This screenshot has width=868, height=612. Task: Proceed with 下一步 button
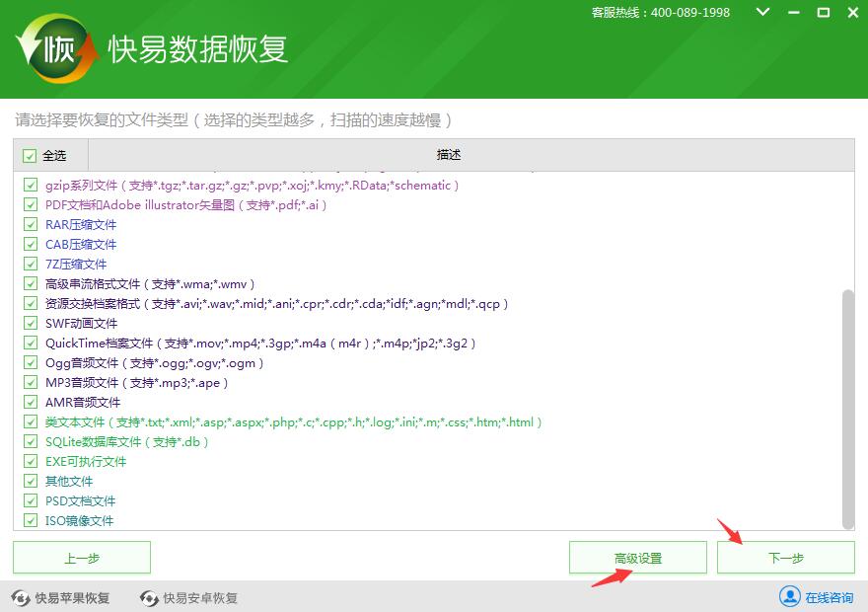(786, 557)
